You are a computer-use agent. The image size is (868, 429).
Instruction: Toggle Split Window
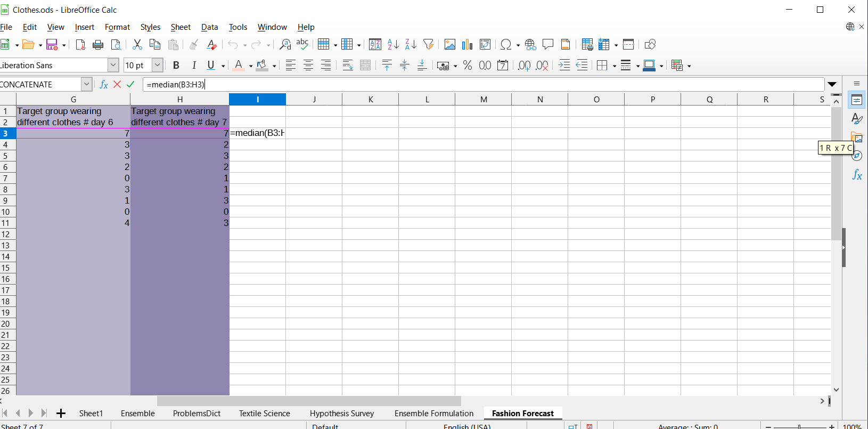pos(628,45)
